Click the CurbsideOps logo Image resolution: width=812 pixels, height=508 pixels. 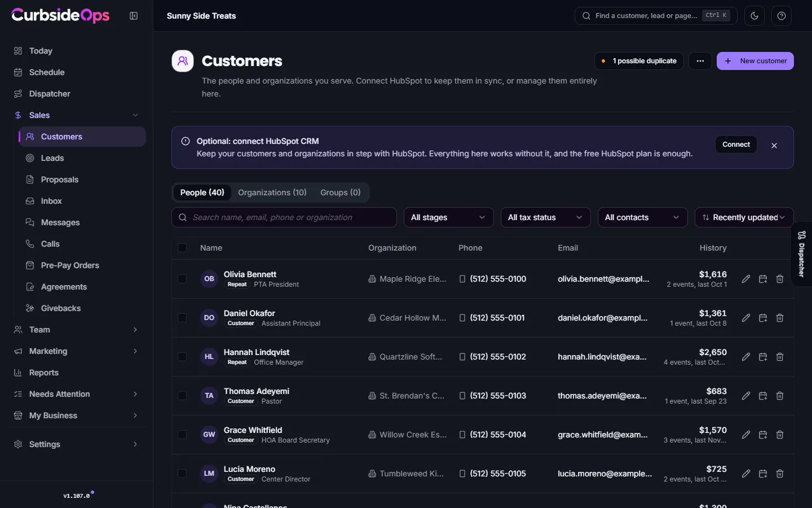pyautogui.click(x=60, y=15)
